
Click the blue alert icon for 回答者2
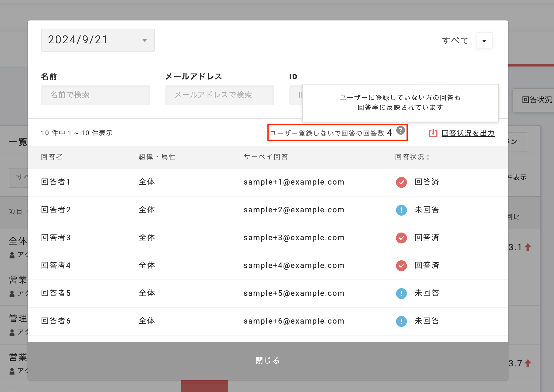pyautogui.click(x=401, y=210)
